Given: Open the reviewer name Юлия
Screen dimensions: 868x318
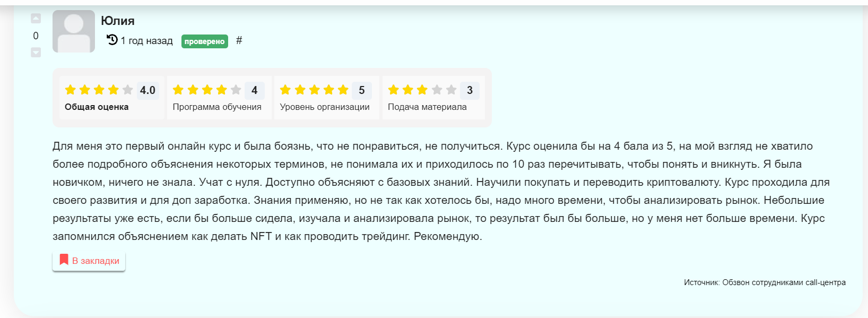Looking at the screenshot, I should click(x=118, y=21).
